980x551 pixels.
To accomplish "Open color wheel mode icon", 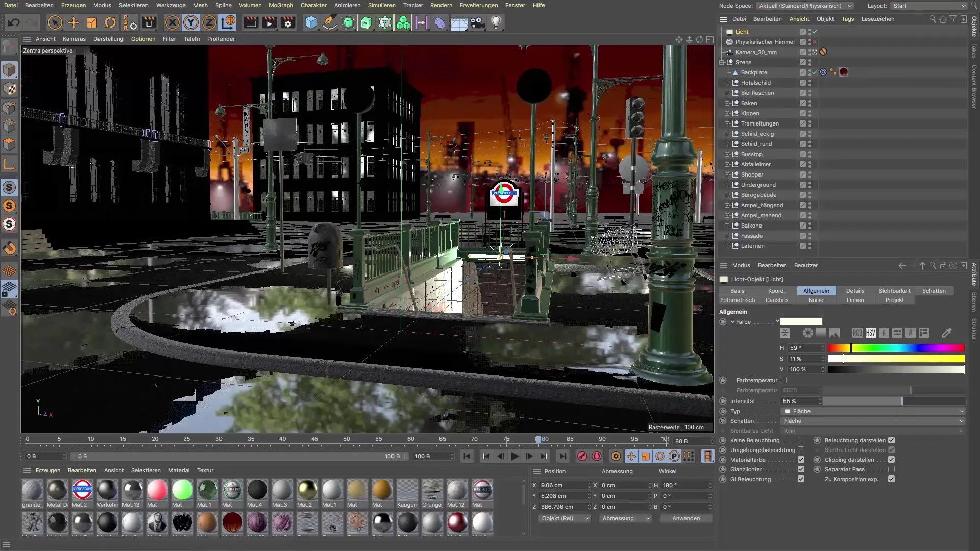I will click(807, 333).
